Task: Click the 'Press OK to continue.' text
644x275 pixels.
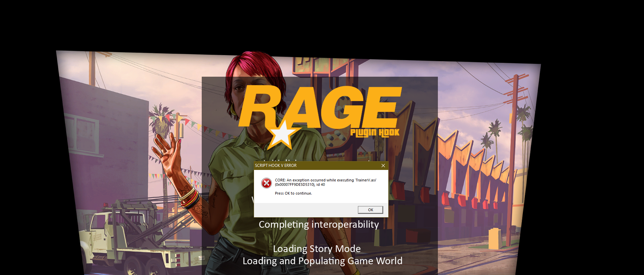Action: click(293, 193)
